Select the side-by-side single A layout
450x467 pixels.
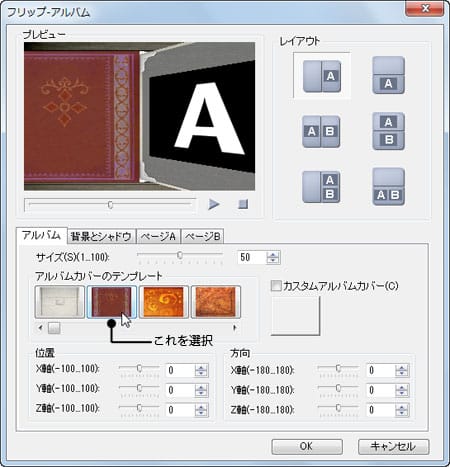[x=322, y=76]
